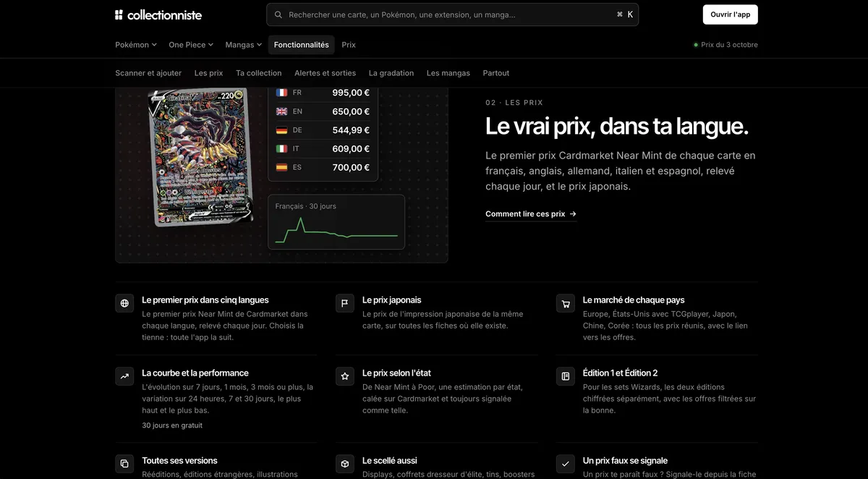
Task: Click the Giratina V card thumbnail
Action: [200, 156]
